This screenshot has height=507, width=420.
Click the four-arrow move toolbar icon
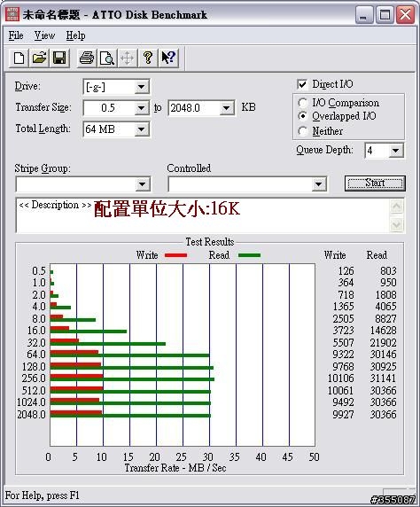tap(127, 58)
